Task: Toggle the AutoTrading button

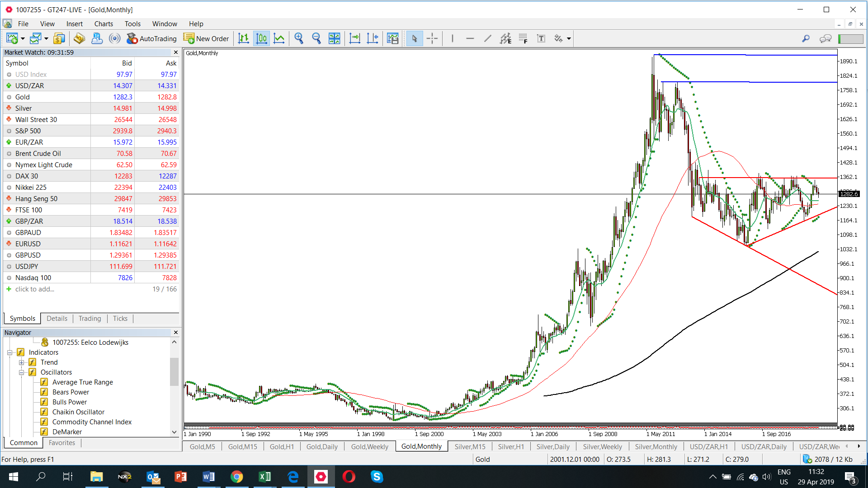Action: pyautogui.click(x=152, y=38)
